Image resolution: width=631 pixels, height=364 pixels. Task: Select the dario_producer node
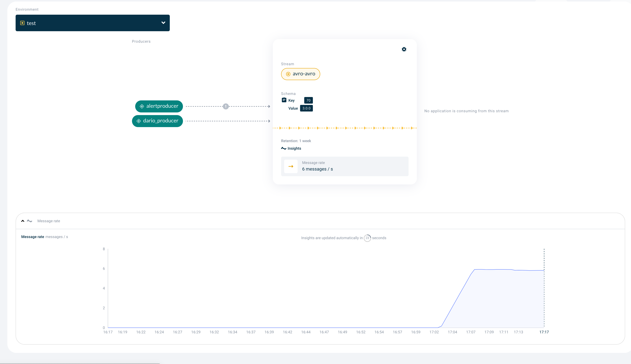[x=158, y=121]
